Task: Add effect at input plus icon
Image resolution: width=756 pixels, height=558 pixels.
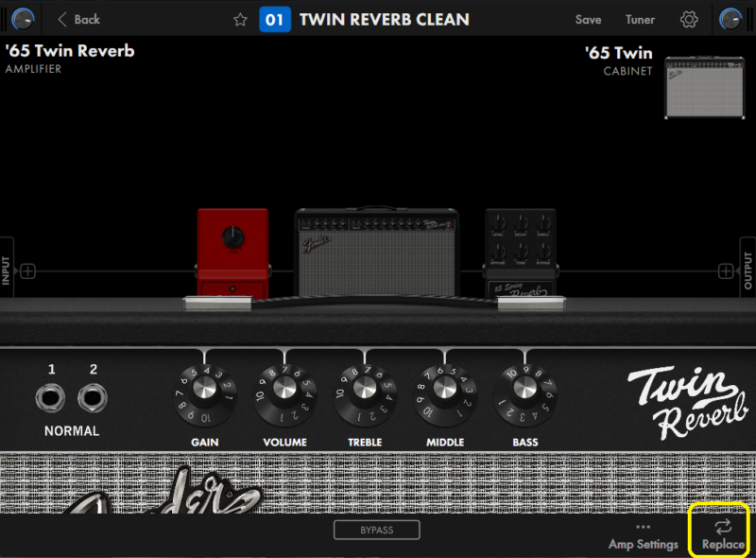Action: [28, 271]
